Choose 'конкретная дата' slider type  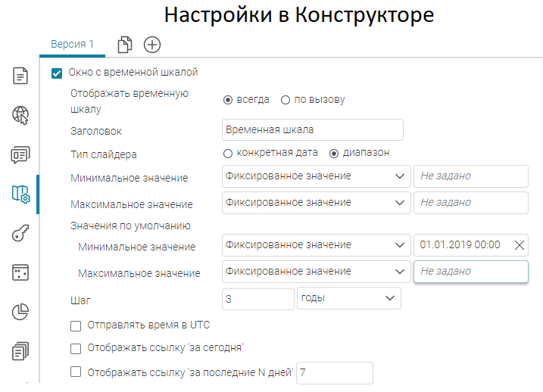click(x=228, y=154)
